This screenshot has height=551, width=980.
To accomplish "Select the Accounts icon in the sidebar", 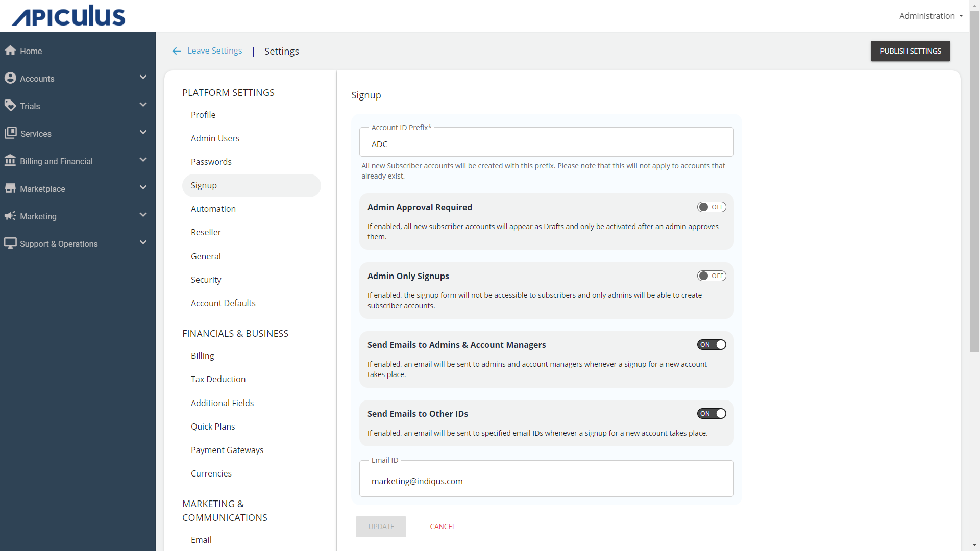I will pyautogui.click(x=10, y=78).
